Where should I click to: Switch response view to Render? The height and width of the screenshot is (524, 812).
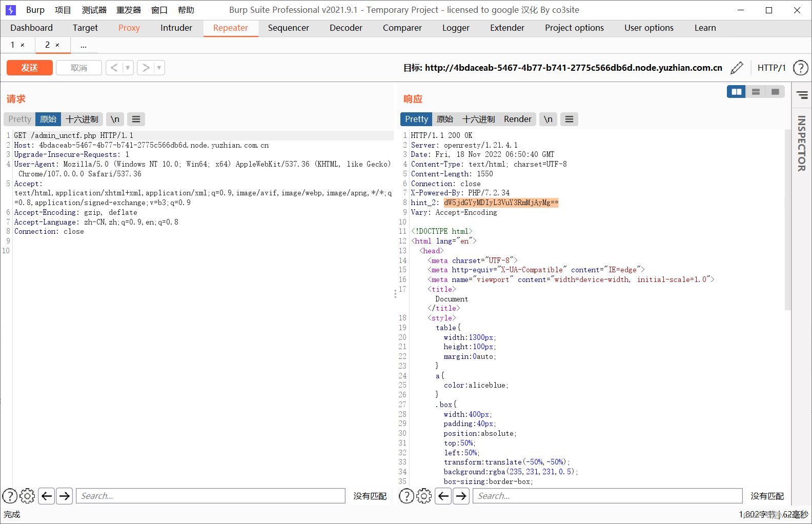coord(518,119)
